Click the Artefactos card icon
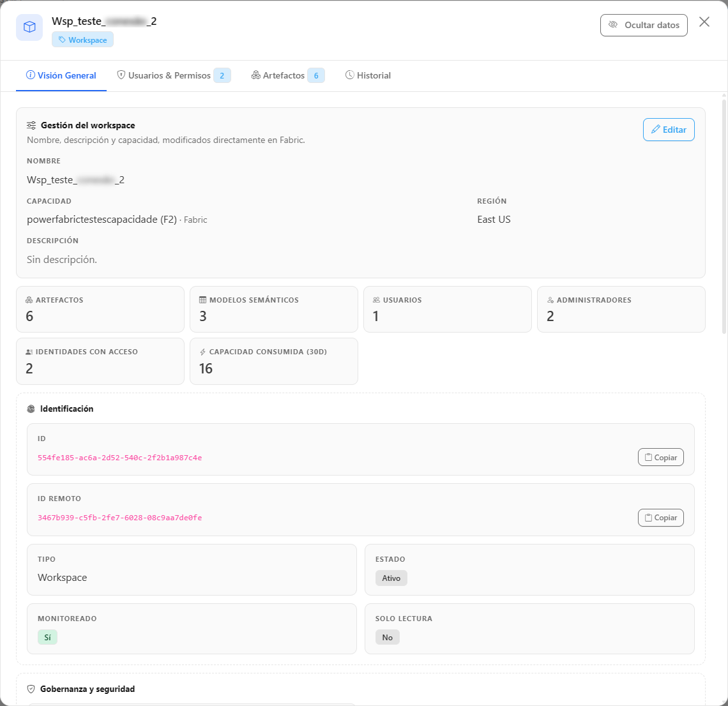Viewport: 728px width, 706px height. pyautogui.click(x=29, y=300)
